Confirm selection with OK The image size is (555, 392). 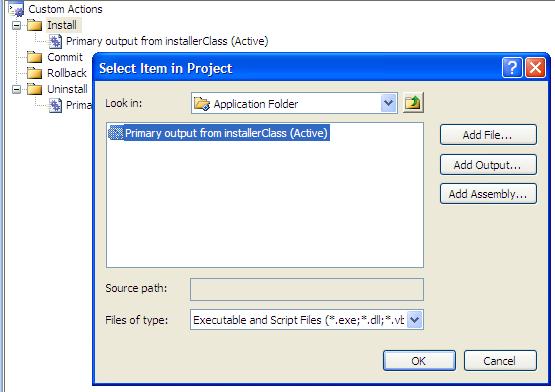(x=419, y=361)
